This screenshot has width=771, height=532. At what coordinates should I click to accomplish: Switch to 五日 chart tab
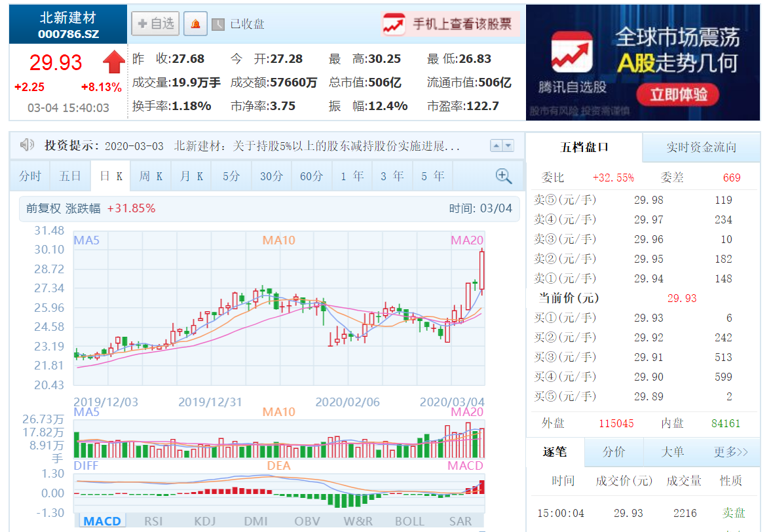point(70,176)
